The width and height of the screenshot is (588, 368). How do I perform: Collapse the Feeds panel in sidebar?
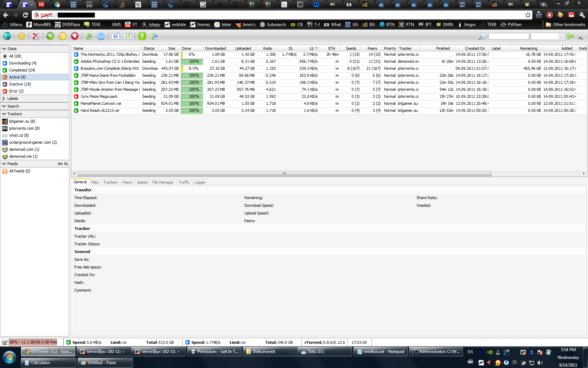[4, 164]
